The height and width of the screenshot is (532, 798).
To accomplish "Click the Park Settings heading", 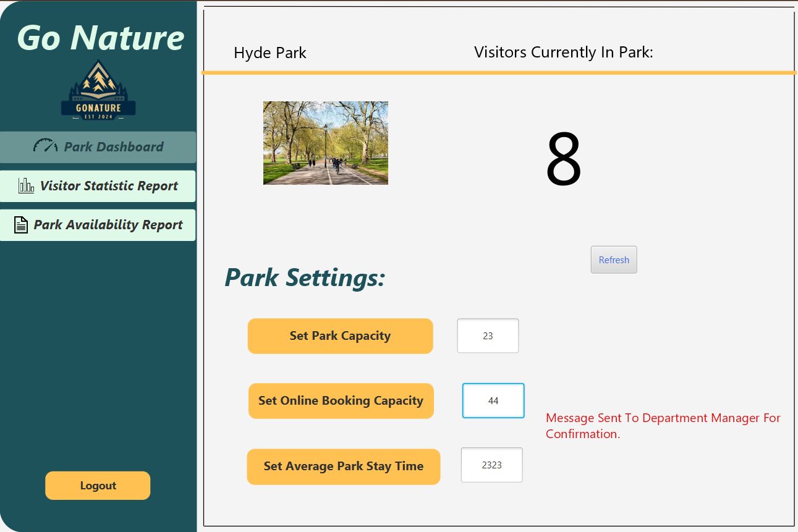I will (305, 277).
